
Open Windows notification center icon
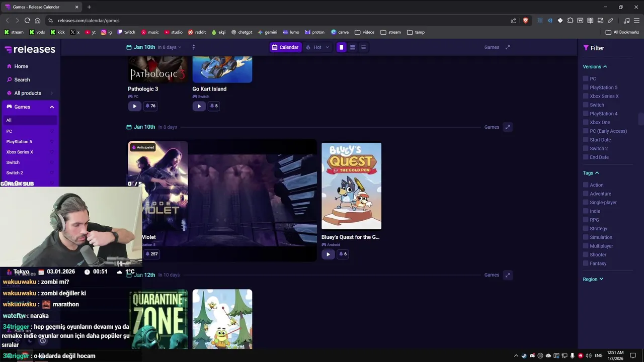(633, 355)
